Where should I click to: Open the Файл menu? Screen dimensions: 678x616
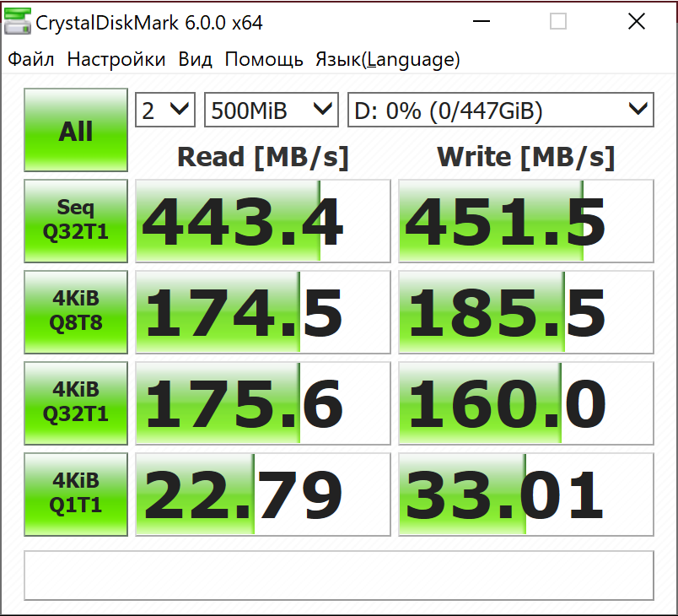(31, 59)
